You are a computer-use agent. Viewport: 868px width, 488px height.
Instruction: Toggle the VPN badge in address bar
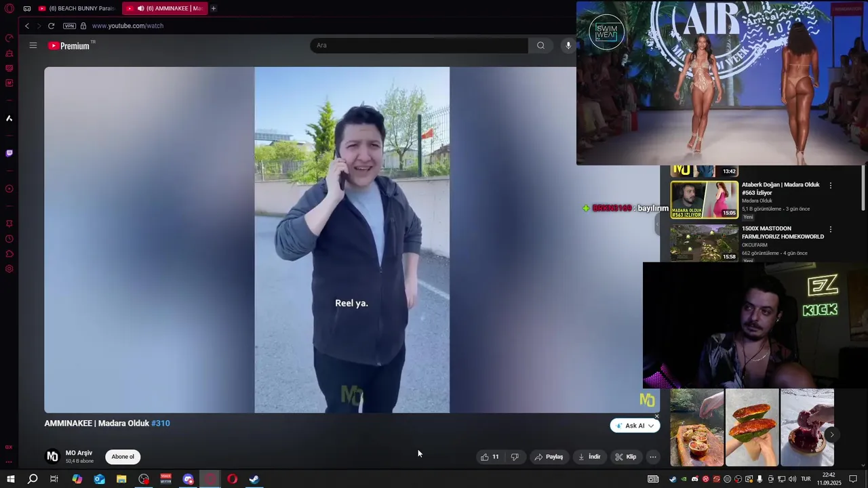pos(69,26)
